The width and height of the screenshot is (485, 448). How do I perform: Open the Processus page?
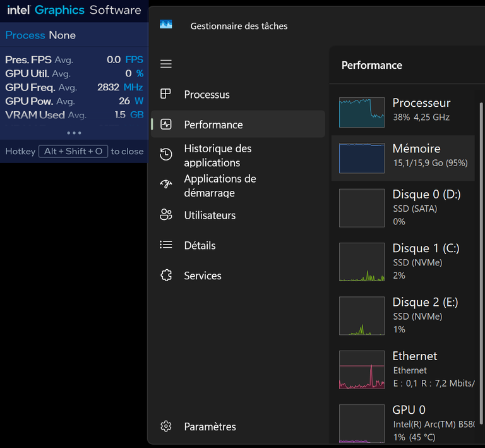coord(238,94)
